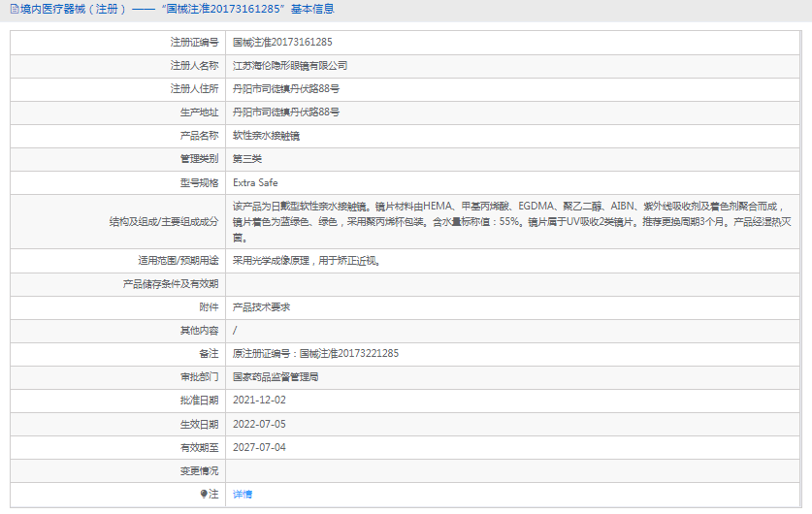Click the 产品名称 label

(200, 136)
